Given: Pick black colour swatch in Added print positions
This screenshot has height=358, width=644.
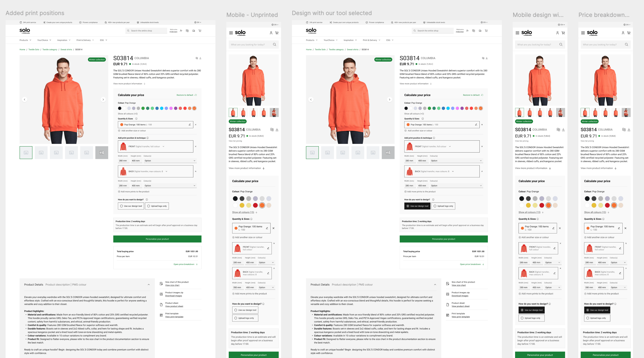Looking at the screenshot, I should [x=120, y=108].
